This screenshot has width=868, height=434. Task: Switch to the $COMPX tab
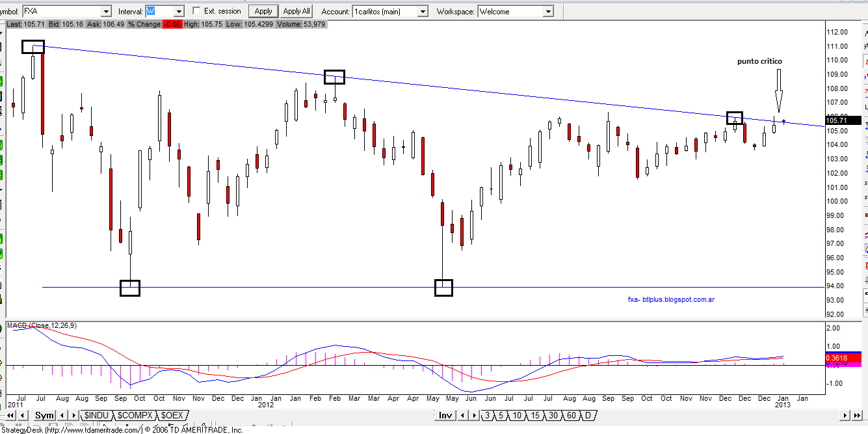(x=135, y=415)
